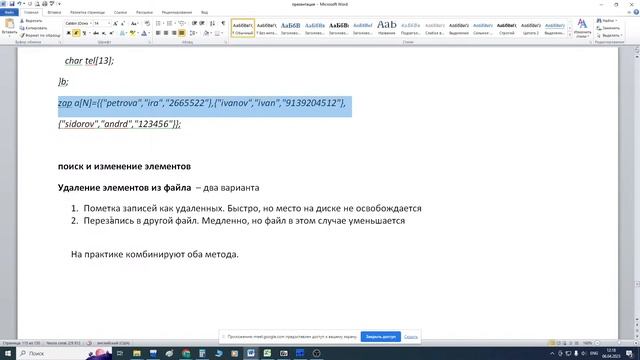Image resolution: width=640 pixels, height=360 pixels.
Task: Click the numbered list icon
Action: tap(170, 23)
